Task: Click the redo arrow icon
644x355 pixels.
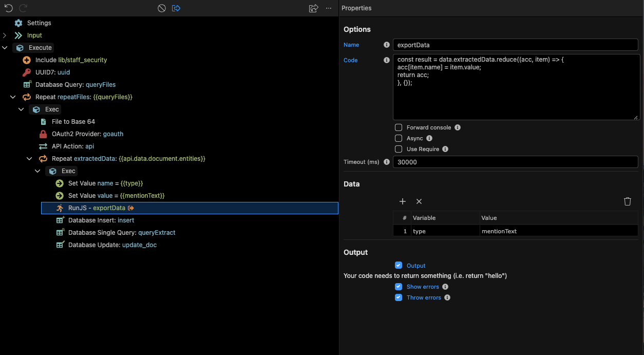Action: coord(23,8)
